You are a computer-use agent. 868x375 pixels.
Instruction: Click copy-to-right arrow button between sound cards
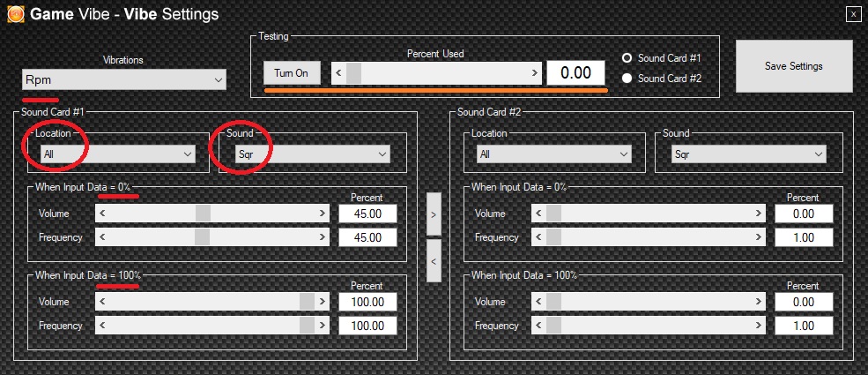[x=434, y=214]
